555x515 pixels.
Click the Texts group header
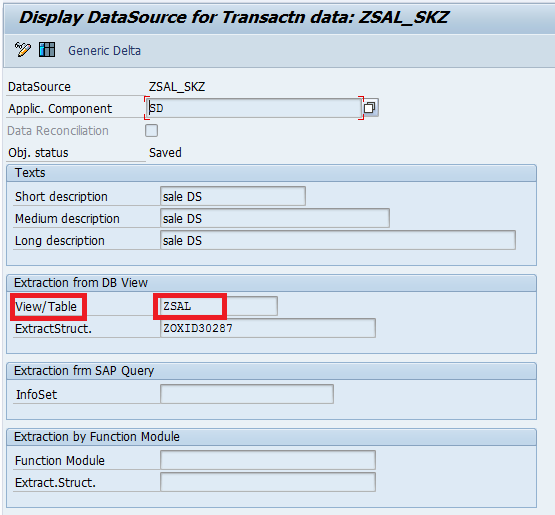(x=271, y=173)
